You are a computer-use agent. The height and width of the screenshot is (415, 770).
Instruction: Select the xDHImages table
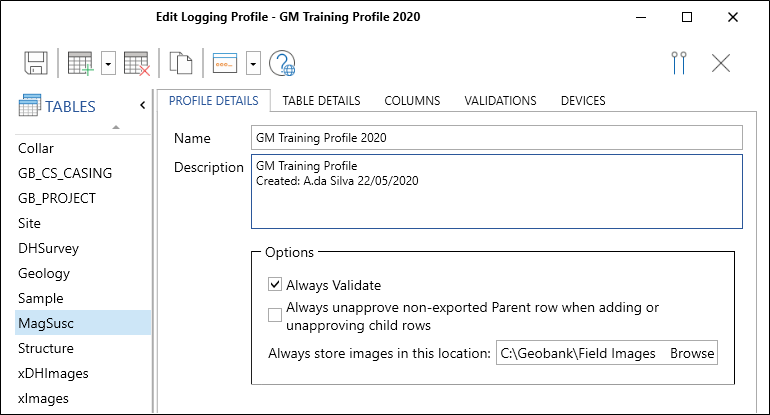[83, 373]
